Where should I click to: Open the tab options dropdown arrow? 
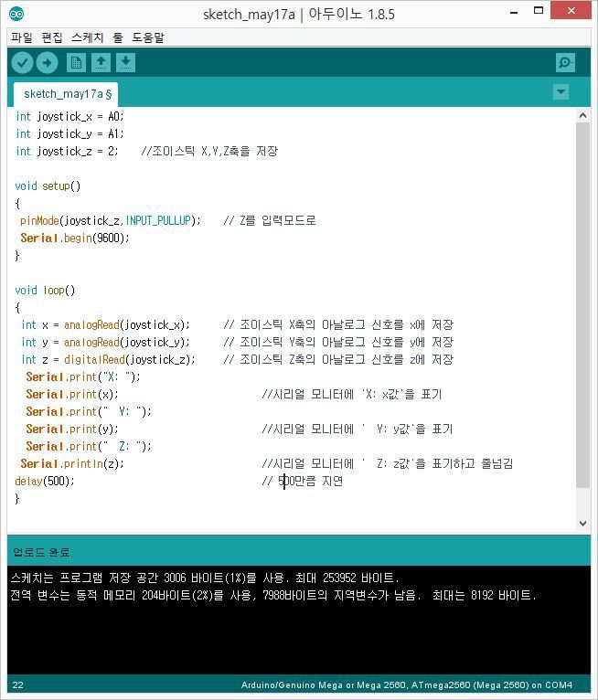pos(561,92)
